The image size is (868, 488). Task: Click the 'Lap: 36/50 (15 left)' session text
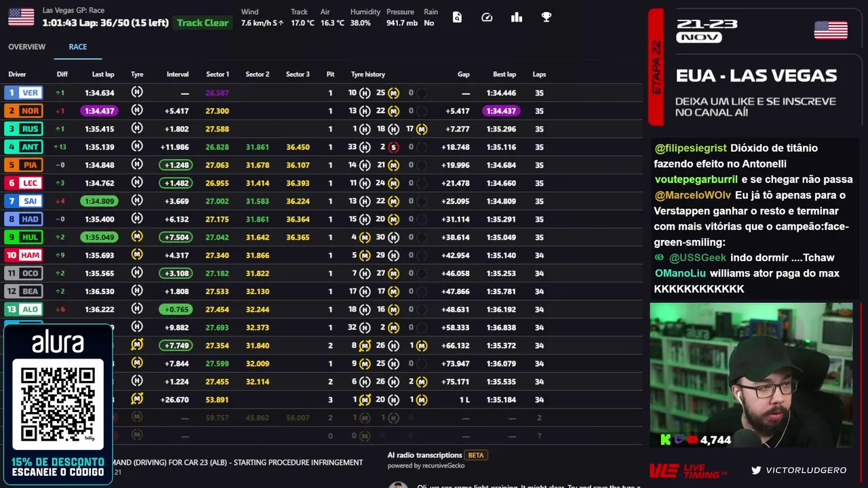tap(125, 23)
